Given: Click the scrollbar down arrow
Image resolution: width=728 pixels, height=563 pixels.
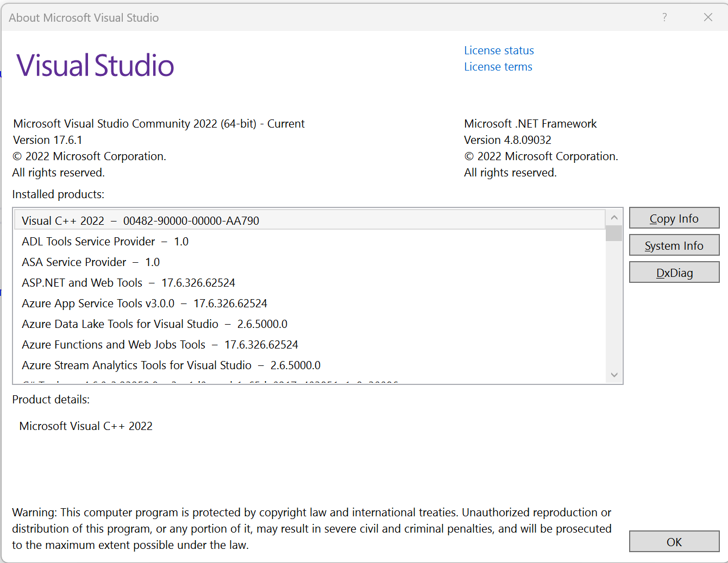Looking at the screenshot, I should [x=614, y=375].
